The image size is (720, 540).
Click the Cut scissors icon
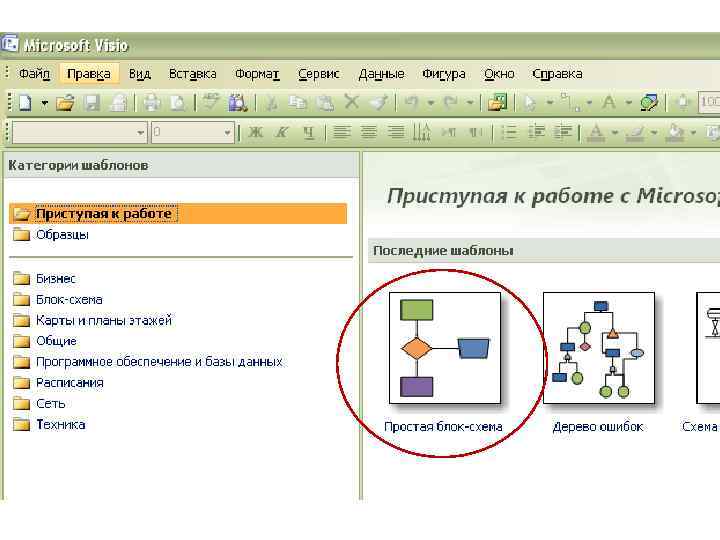coord(272,103)
